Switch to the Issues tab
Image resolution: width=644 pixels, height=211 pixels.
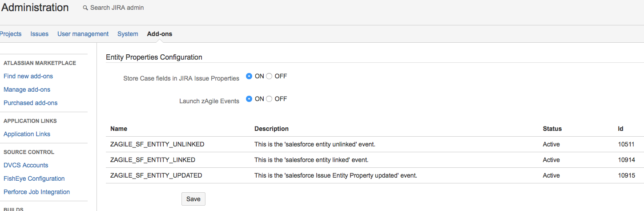point(40,34)
